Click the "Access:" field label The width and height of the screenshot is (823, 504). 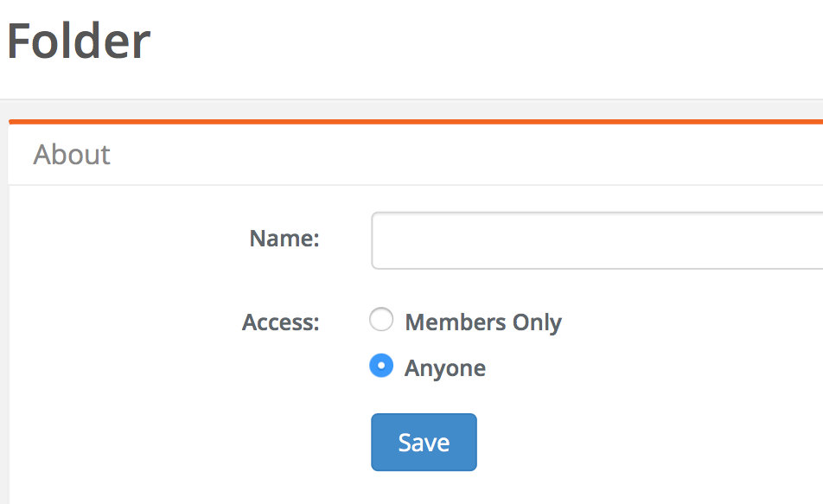pos(281,322)
